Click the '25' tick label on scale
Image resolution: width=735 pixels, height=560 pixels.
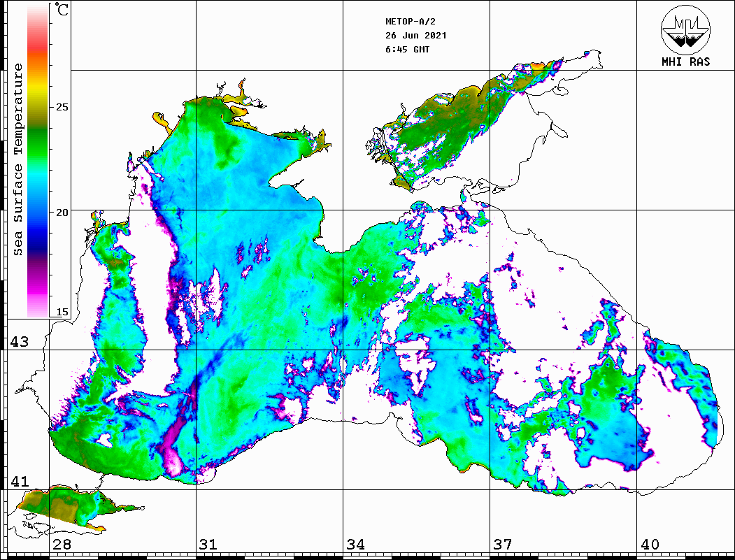(x=62, y=107)
